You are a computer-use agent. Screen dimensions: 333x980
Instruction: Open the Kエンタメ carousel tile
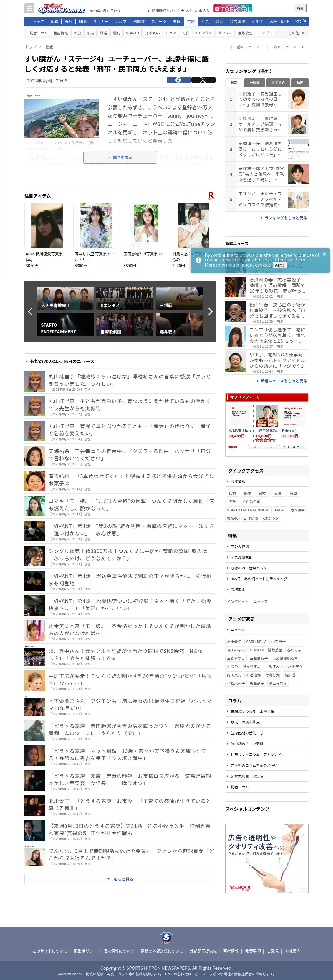click(x=125, y=298)
